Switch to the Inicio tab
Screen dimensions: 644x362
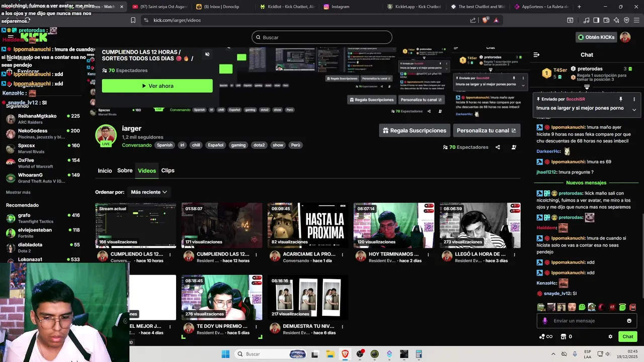pyautogui.click(x=105, y=171)
